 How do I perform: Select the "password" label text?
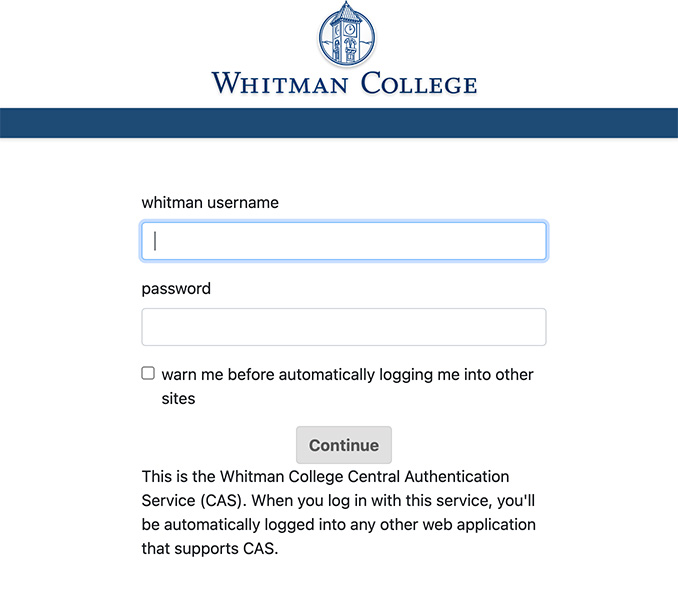176,288
